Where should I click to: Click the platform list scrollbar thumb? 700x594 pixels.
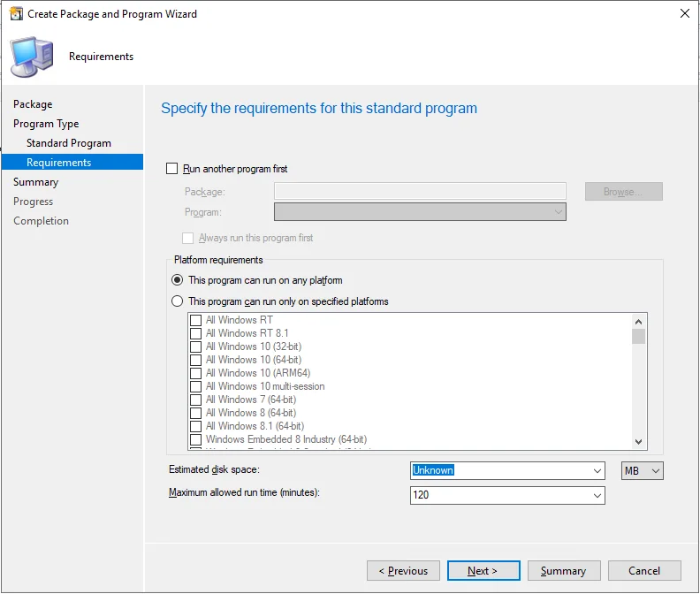click(638, 336)
